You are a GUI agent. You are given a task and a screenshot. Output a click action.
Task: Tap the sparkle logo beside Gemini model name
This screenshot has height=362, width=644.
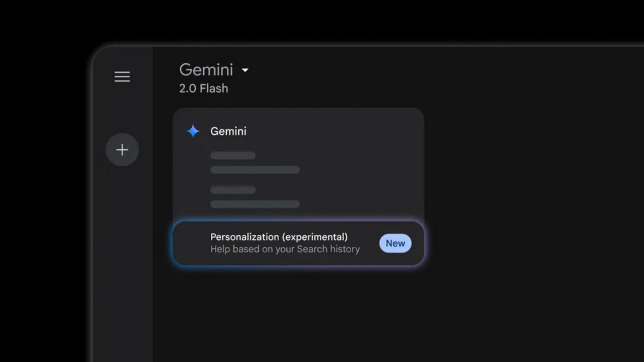tap(193, 131)
